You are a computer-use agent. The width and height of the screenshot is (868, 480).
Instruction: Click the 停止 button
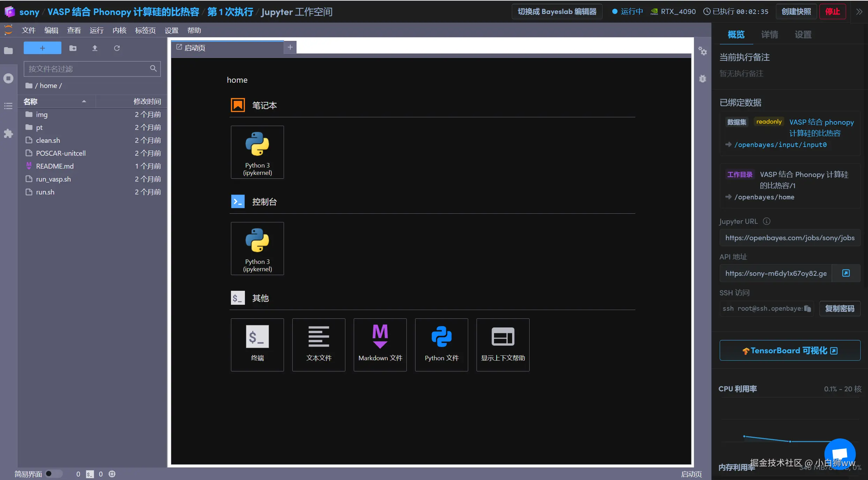click(832, 12)
